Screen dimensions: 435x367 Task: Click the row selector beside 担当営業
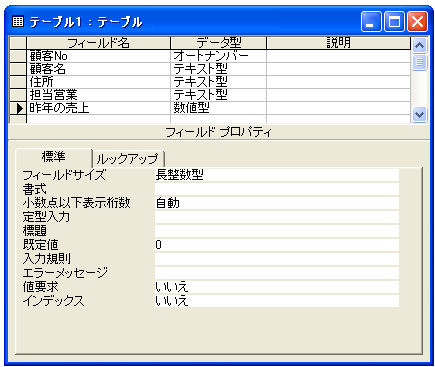pyautogui.click(x=18, y=95)
